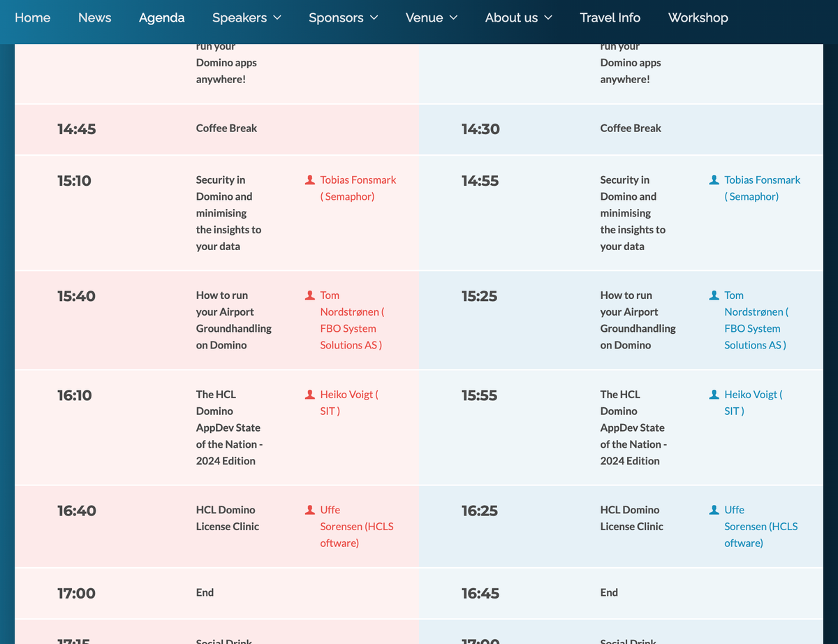Open the About us dropdown
This screenshot has width=838, height=644.
(x=518, y=17)
